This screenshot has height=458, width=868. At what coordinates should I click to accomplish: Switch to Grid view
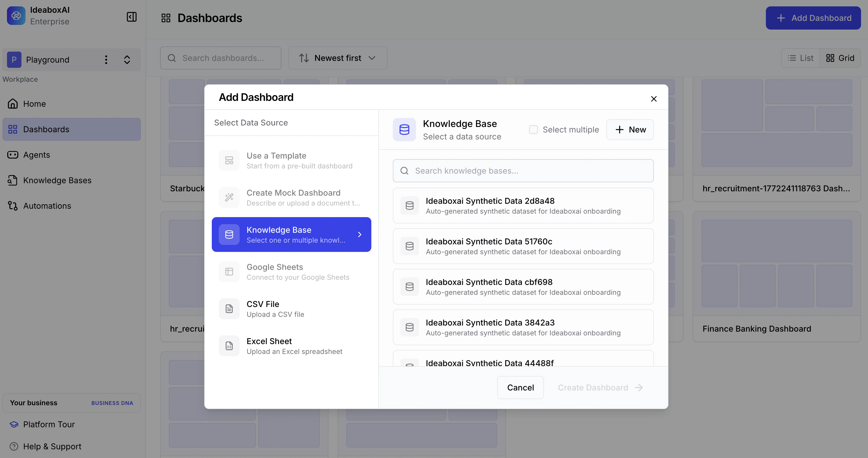[x=840, y=58]
